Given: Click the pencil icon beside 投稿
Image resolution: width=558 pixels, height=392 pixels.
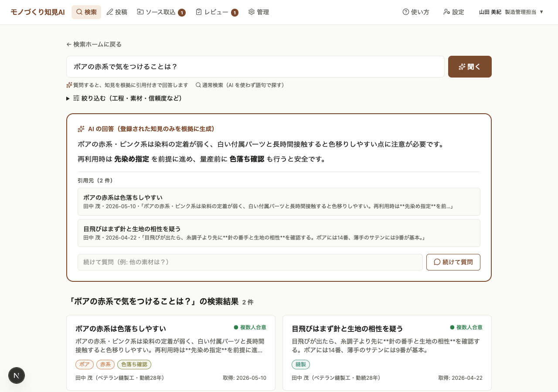Looking at the screenshot, I should [110, 12].
